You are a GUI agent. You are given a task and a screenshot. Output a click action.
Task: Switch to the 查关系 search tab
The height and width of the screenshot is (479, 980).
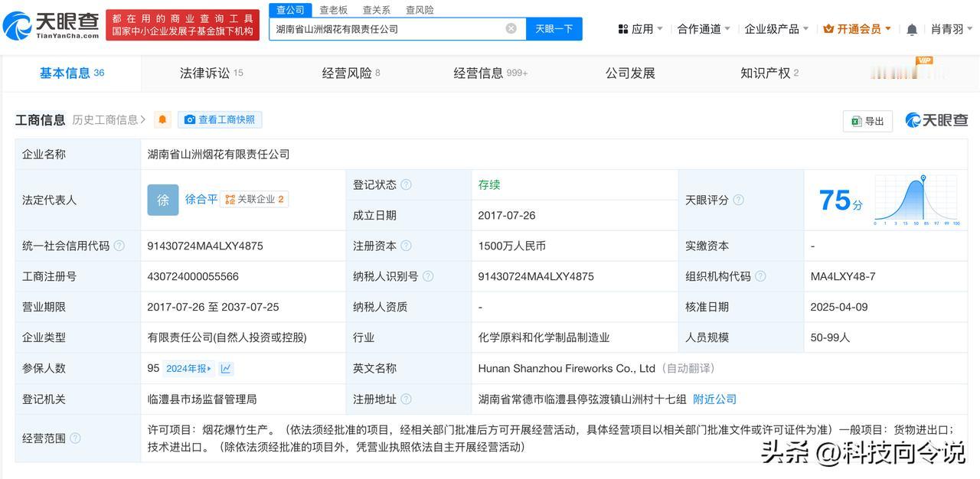coord(376,10)
